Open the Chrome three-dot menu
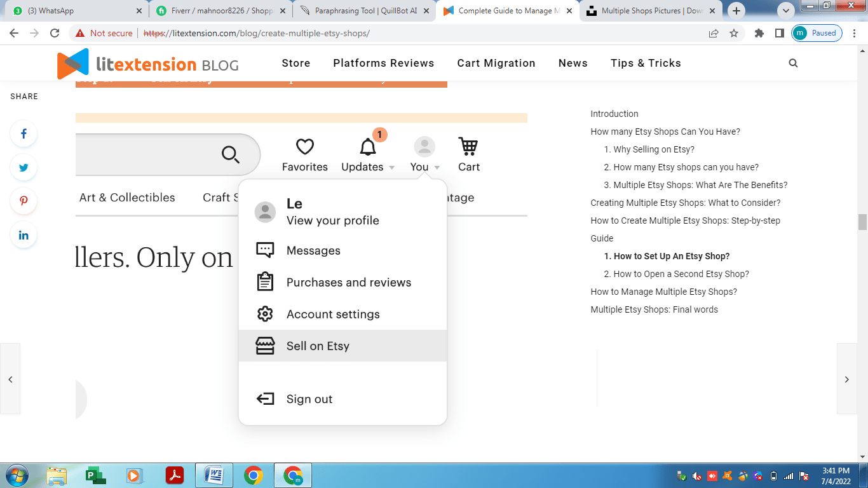This screenshot has width=868, height=488. pos(853,33)
